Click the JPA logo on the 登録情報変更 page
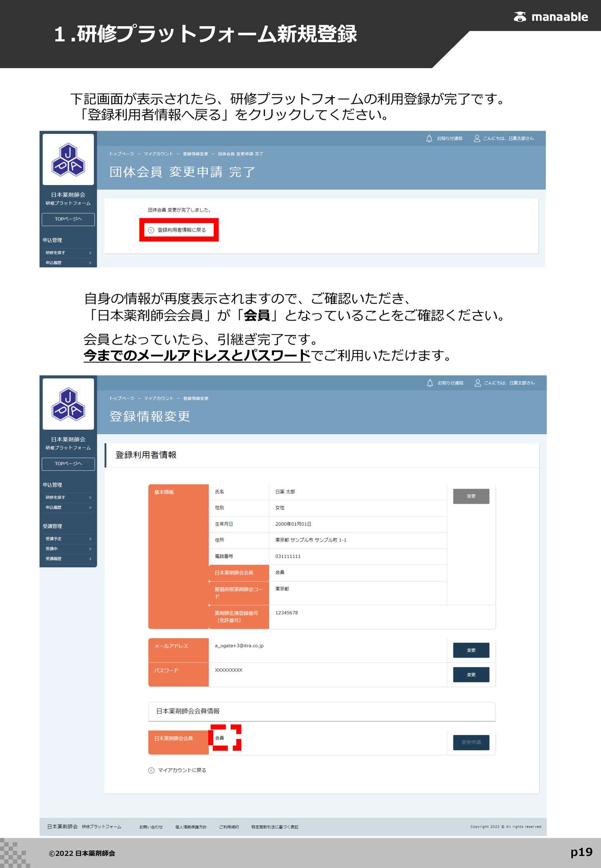This screenshot has width=601, height=868. (68, 404)
